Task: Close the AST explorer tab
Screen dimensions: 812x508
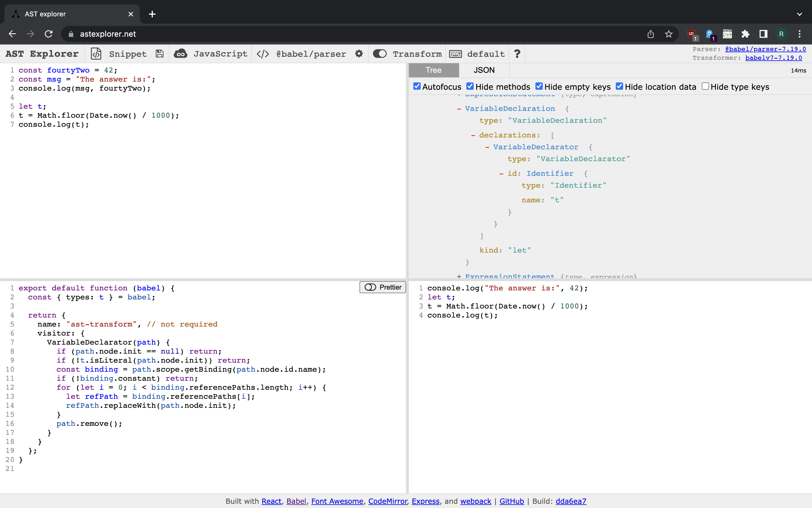Action: pos(131,14)
